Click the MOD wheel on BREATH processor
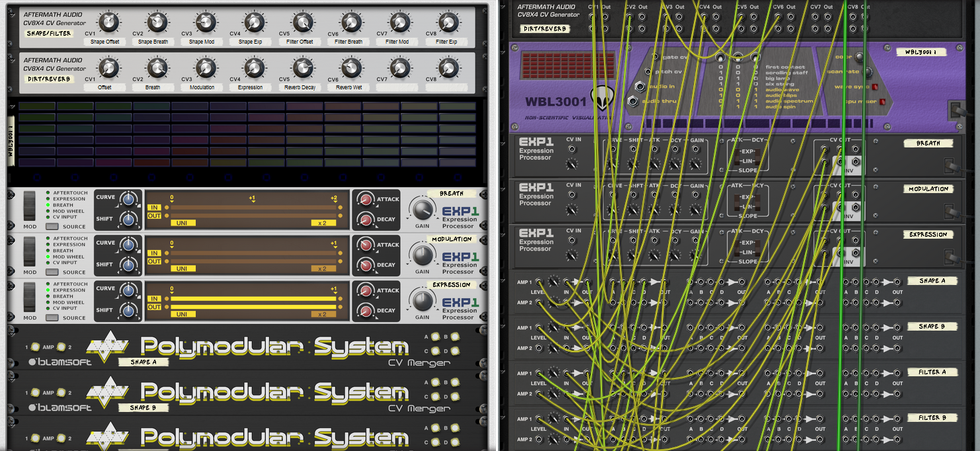Screen dimensions: 980x451 (x=30, y=206)
